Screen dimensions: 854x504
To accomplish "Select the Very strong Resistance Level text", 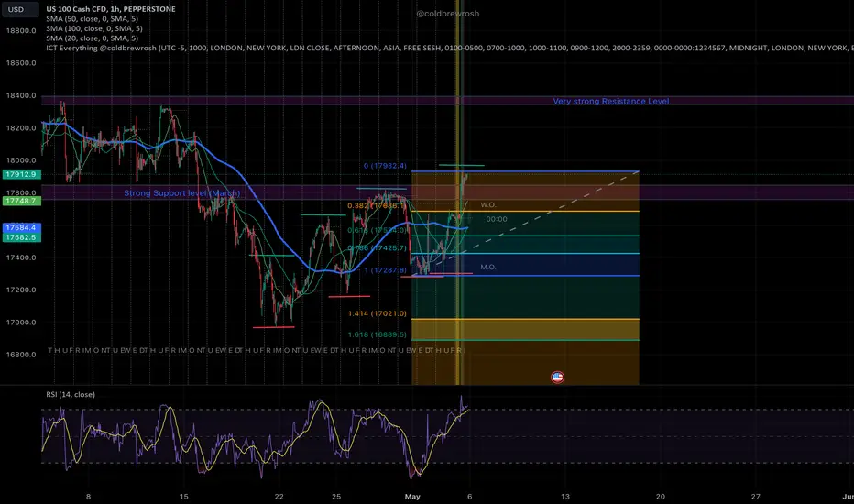I will 611,101.
